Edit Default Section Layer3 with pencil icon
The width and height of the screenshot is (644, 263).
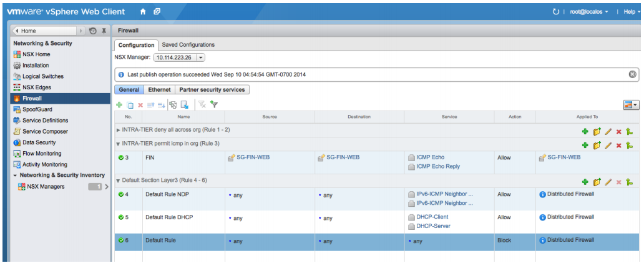[x=608, y=182]
